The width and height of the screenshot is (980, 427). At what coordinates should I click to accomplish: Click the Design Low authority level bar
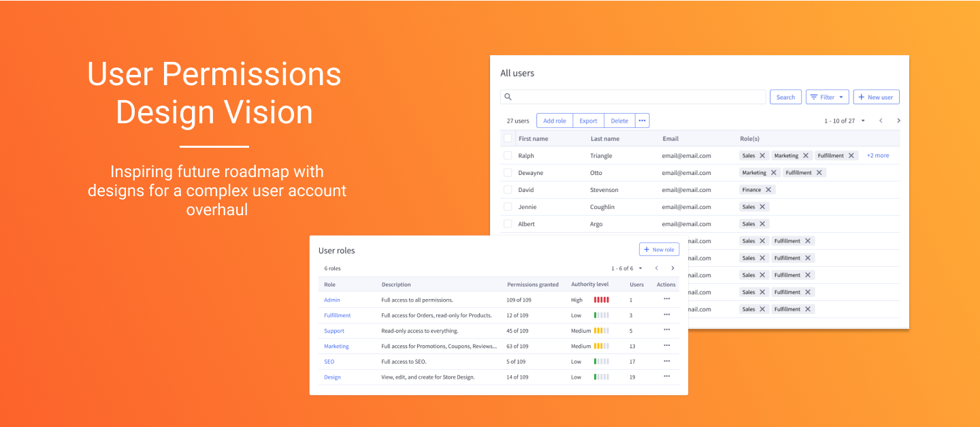(x=602, y=377)
